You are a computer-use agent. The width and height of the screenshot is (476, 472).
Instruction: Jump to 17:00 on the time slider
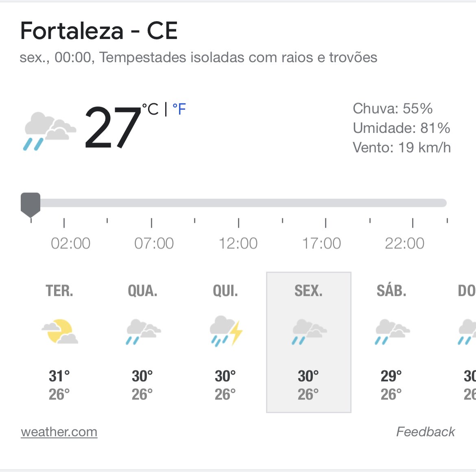tap(325, 203)
